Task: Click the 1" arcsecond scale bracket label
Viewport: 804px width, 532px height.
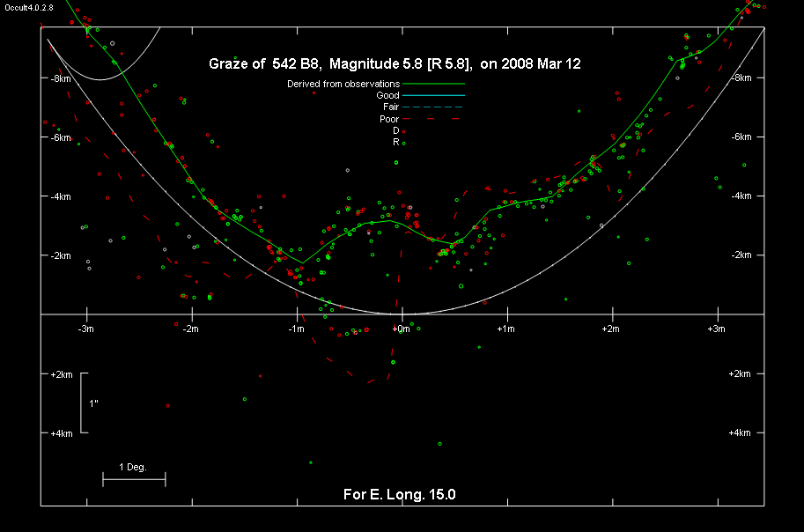Action: pyautogui.click(x=93, y=403)
